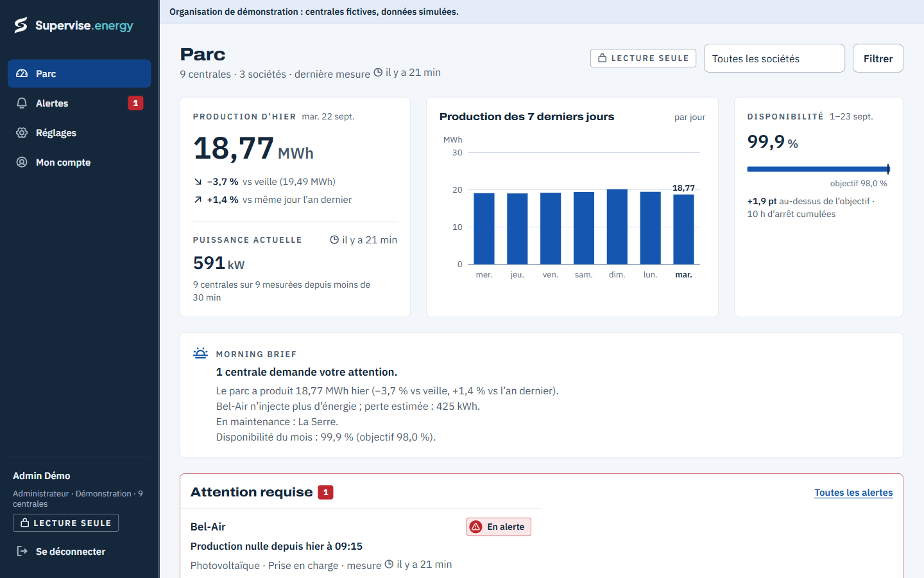924x578 pixels.
Task: Click the 'objectif 98,0 %' label
Action: [859, 183]
